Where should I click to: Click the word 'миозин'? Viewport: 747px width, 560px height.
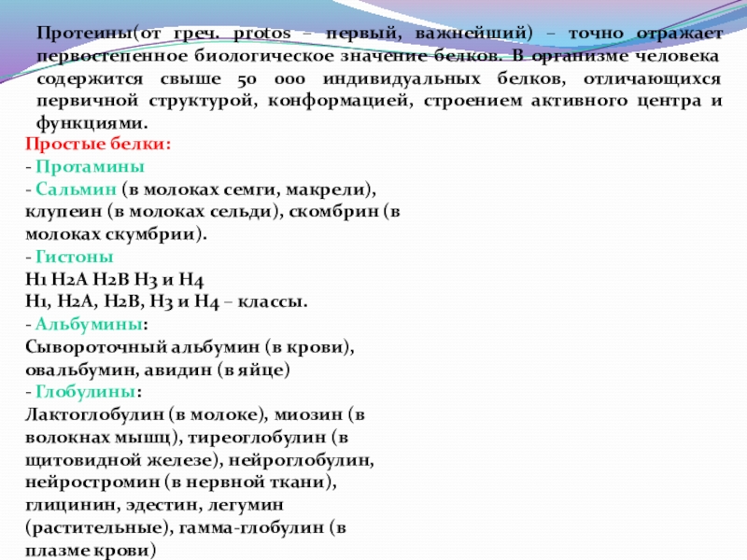coord(308,414)
